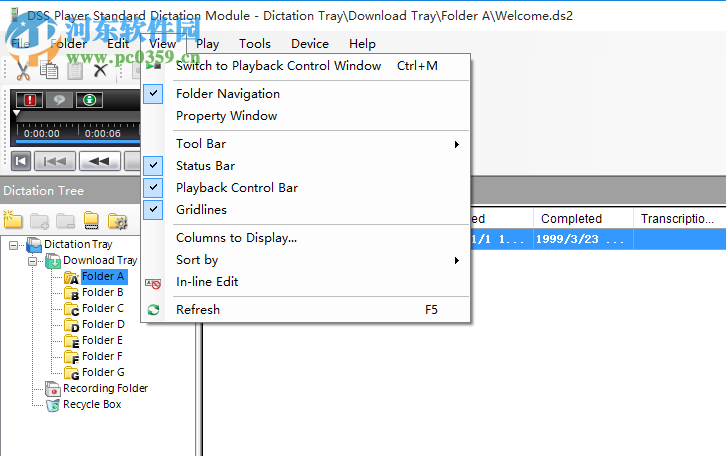Click the grey remove-folder icon in Dictation Tree
The height and width of the screenshot is (456, 726).
(65, 221)
